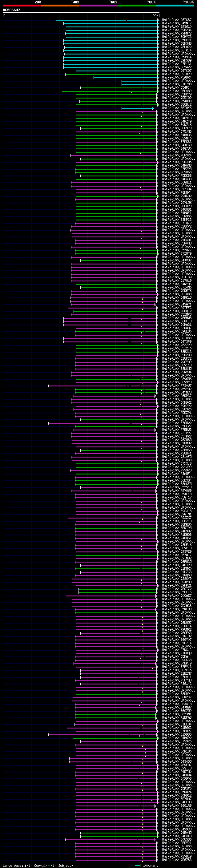
Task: Click the query end position 557
Action: (155, 15)
